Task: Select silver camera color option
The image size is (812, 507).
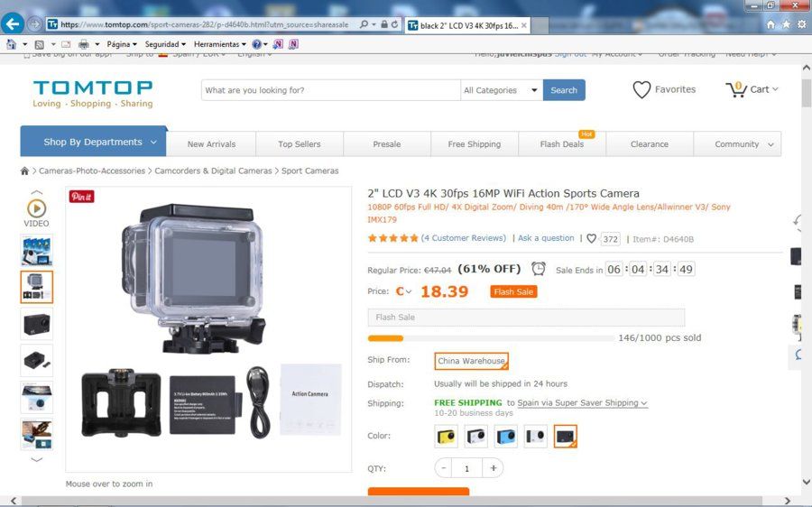Action: 535,437
